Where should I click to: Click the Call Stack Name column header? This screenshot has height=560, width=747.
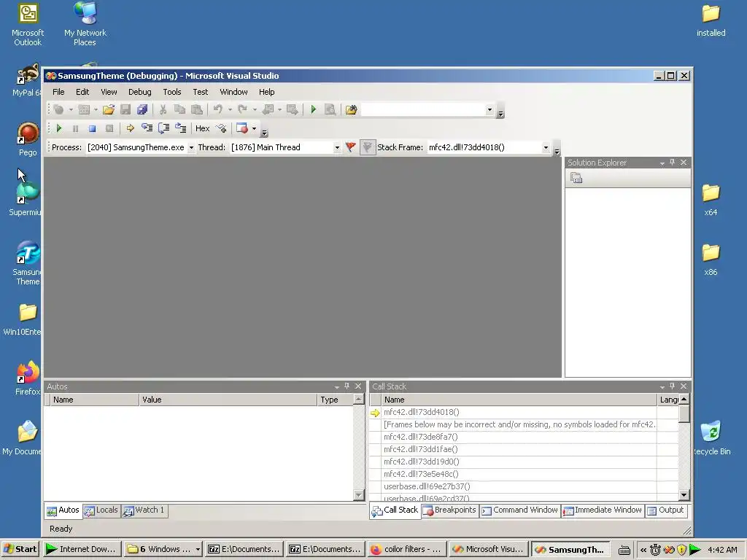519,400
